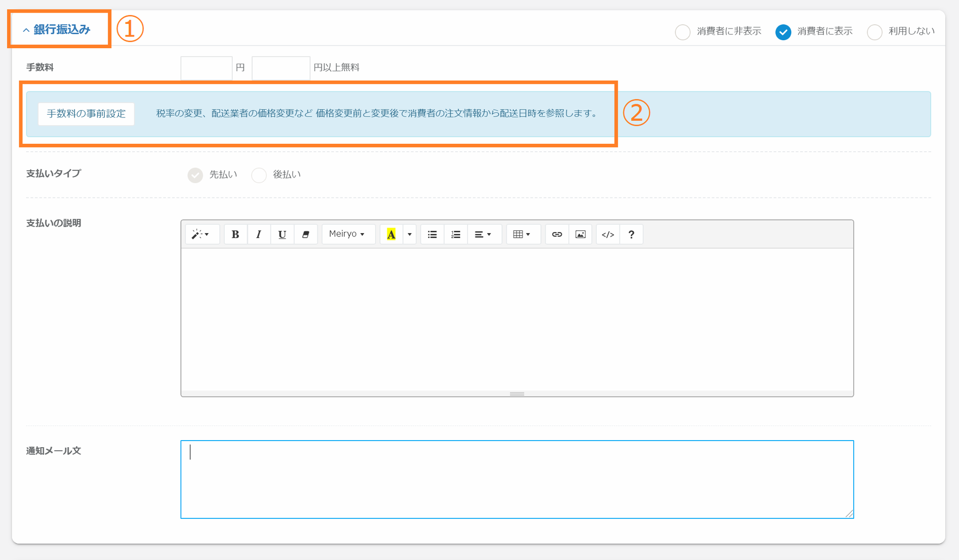Screen dimensions: 959x560
Task: Click the insert link icon
Action: point(557,234)
